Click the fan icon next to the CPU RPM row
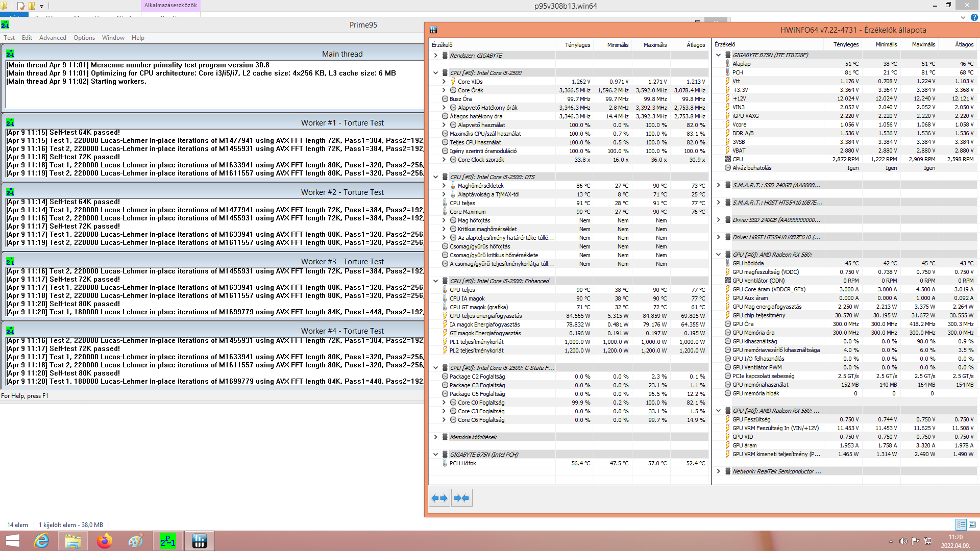980x551 pixels. 728,159
